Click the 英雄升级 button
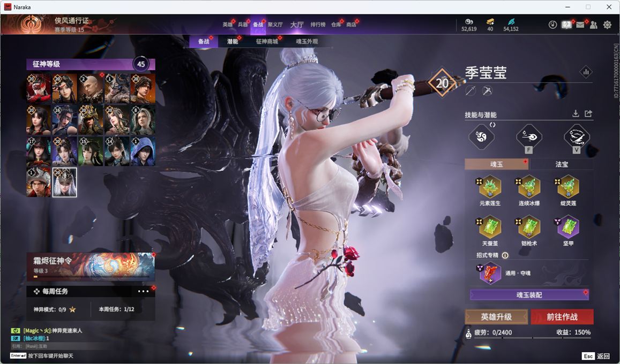The width and height of the screenshot is (620, 364). [x=496, y=316]
